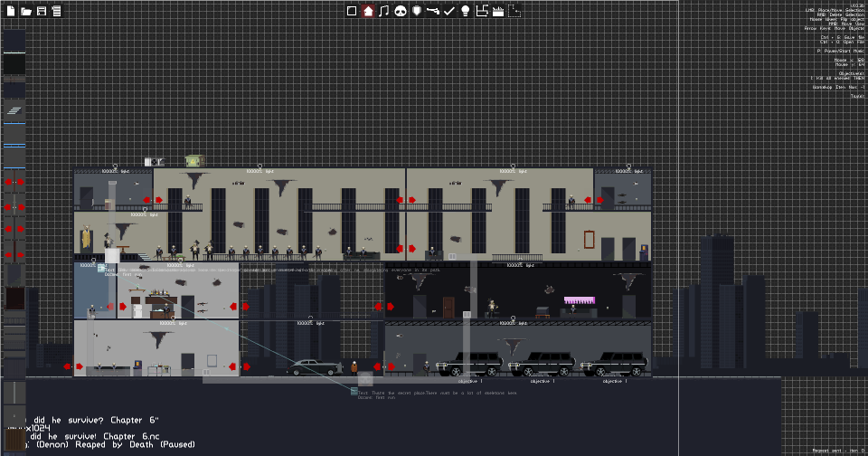This screenshot has width=868, height=456.
Task: Choose the shield category icon
Action: click(x=417, y=11)
